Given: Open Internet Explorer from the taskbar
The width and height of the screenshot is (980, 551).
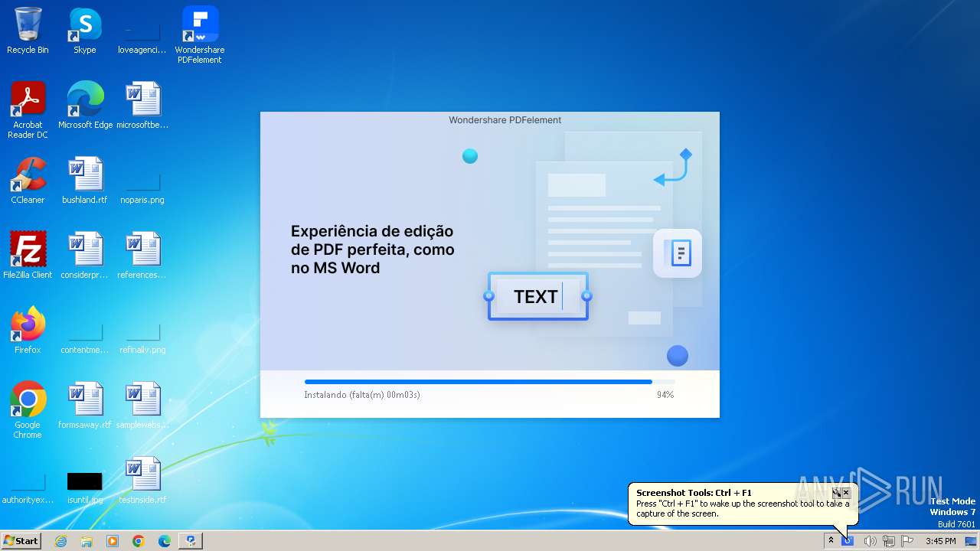Looking at the screenshot, I should [60, 541].
